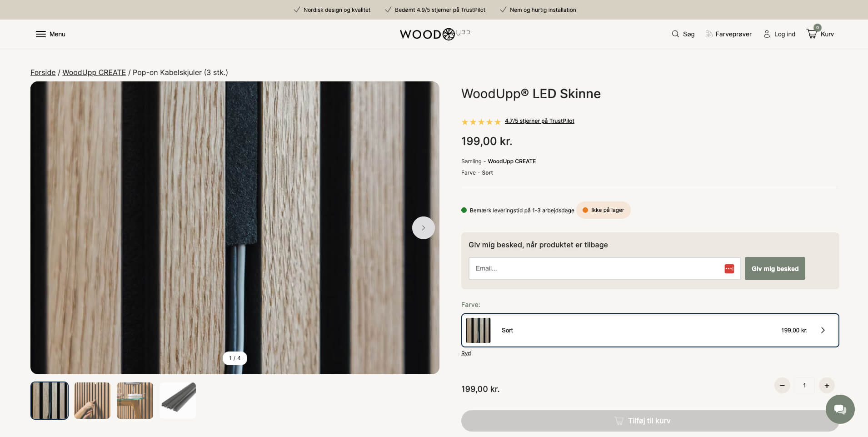Open the chat bubble widget
The image size is (868, 437).
pyautogui.click(x=840, y=409)
